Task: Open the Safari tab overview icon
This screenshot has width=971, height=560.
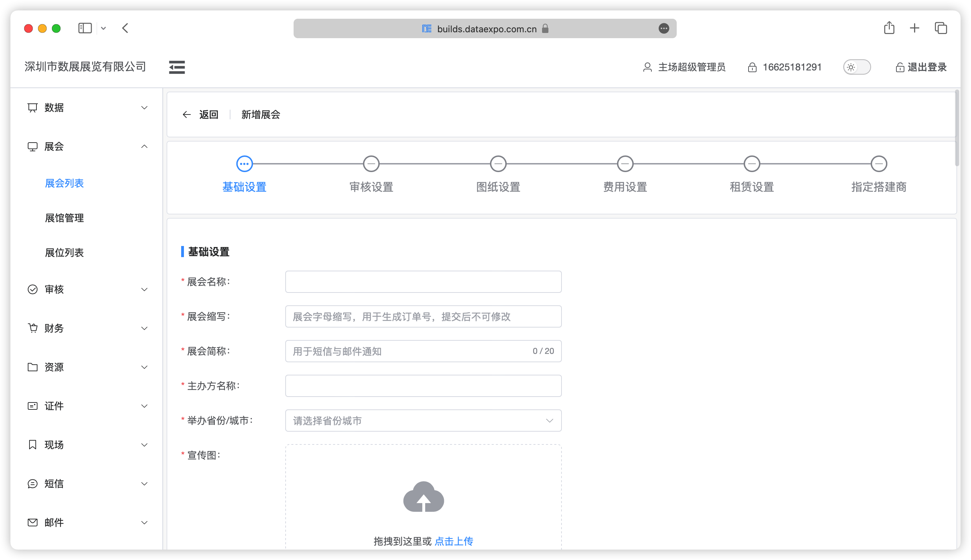Action: 940,28
